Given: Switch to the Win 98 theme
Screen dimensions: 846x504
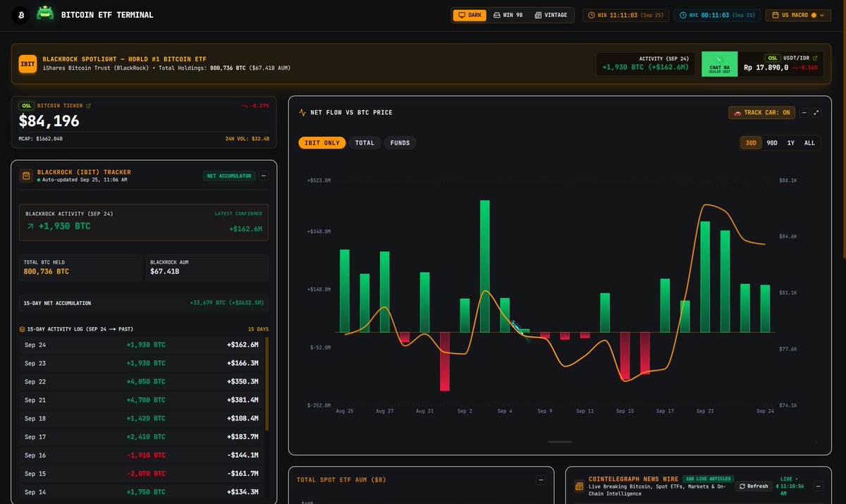Looking at the screenshot, I should point(508,15).
